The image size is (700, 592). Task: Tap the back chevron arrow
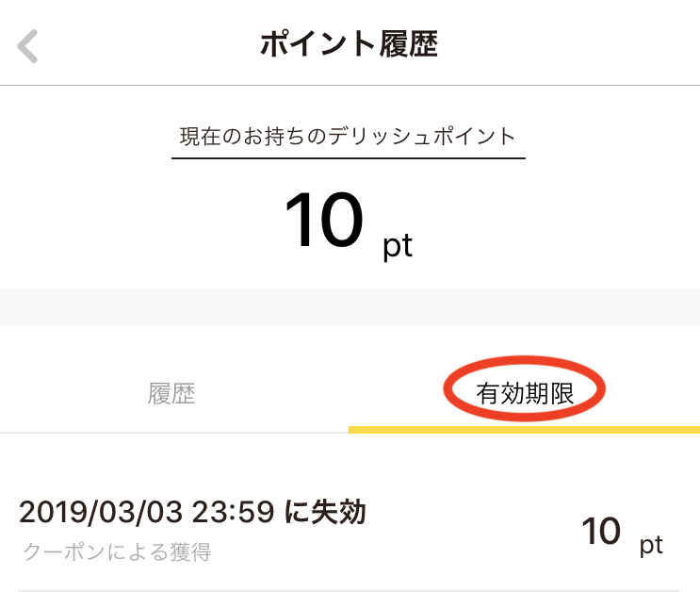tap(27, 46)
